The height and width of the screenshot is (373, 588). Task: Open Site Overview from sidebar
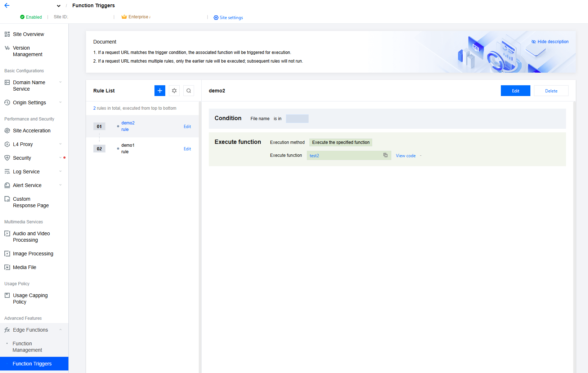coord(28,34)
